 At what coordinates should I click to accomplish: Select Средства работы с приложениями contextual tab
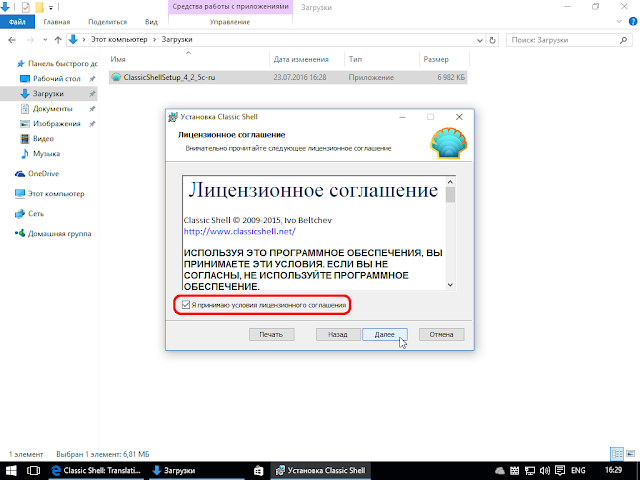230,7
